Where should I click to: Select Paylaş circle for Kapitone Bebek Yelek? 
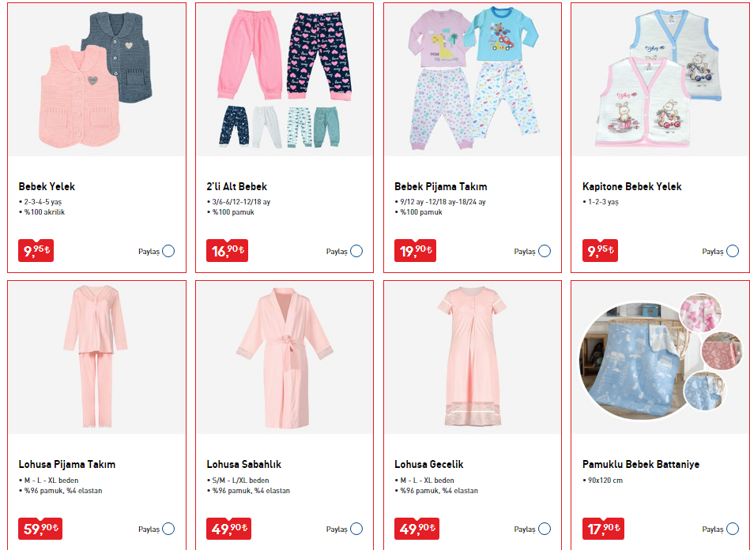[x=732, y=251]
